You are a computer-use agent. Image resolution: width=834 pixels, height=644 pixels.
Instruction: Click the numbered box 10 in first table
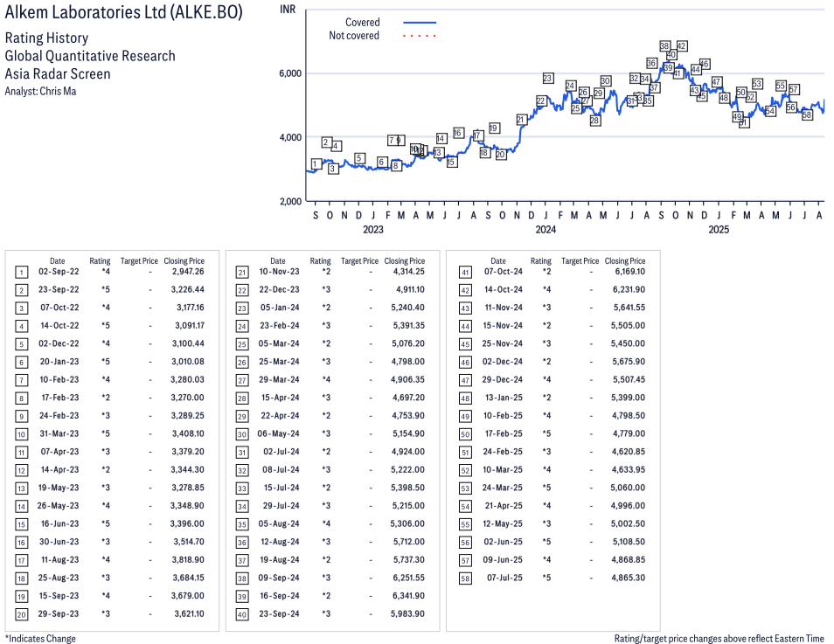[21, 434]
